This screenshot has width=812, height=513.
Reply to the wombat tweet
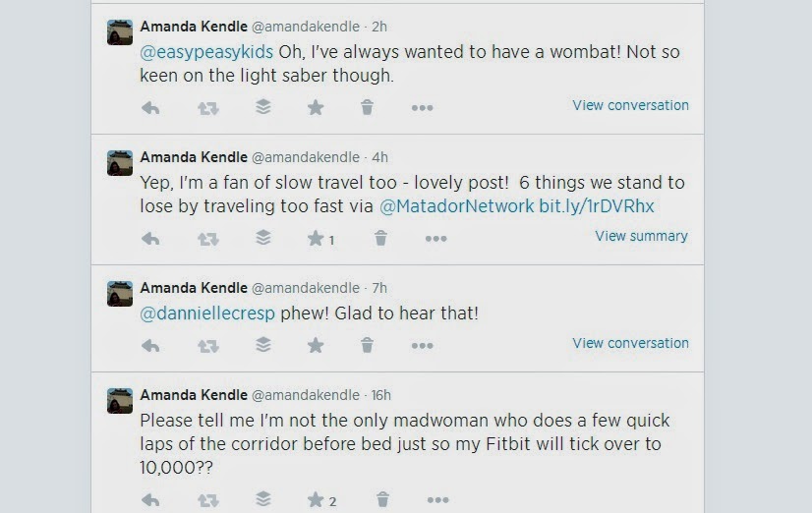tap(150, 108)
